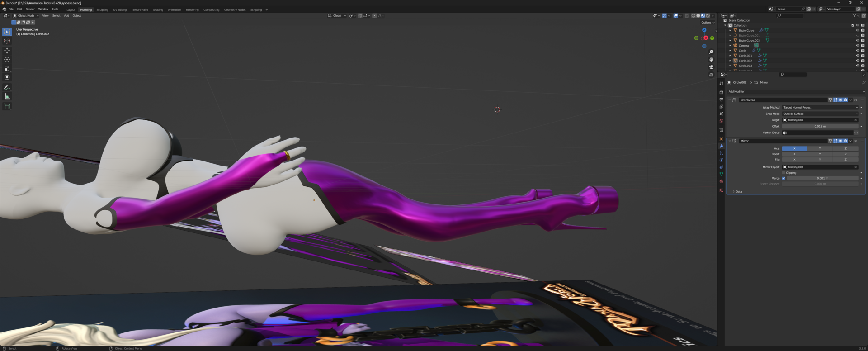The image size is (868, 351).
Task: Choose the Scale tool in toolbar
Action: point(7,69)
